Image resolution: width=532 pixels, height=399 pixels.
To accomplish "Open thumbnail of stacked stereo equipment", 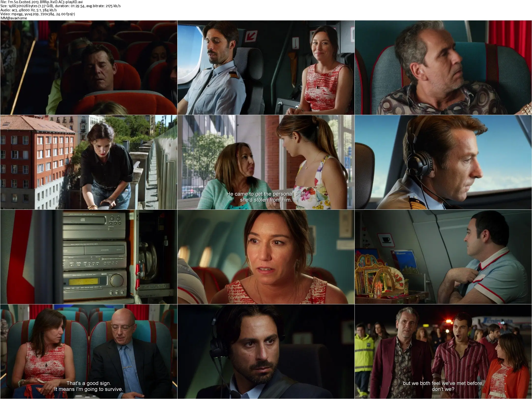I will [89, 257].
